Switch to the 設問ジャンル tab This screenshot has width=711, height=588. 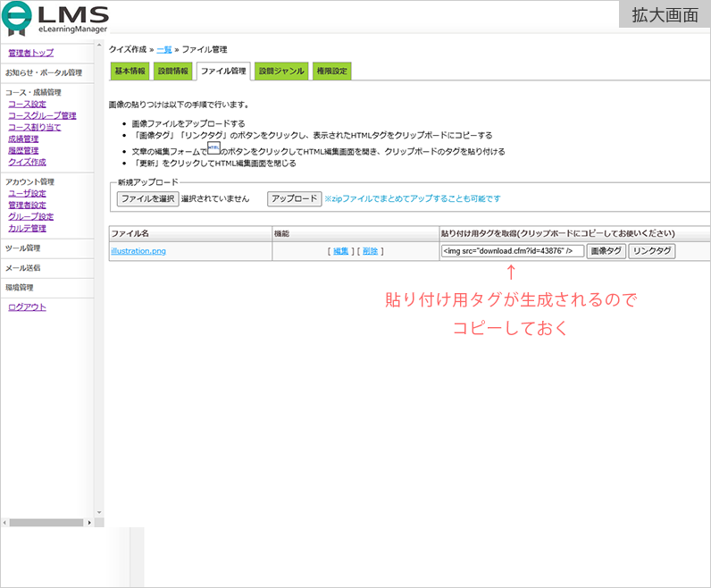click(281, 71)
